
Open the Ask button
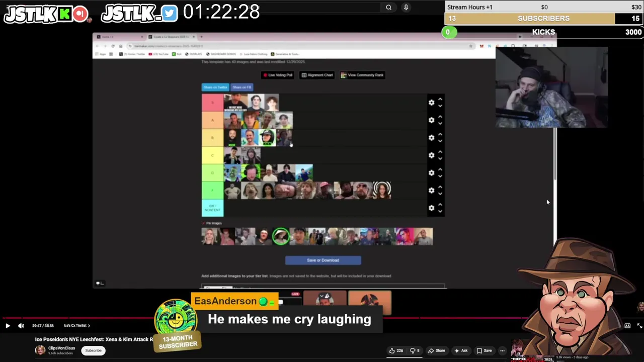pyautogui.click(x=461, y=350)
